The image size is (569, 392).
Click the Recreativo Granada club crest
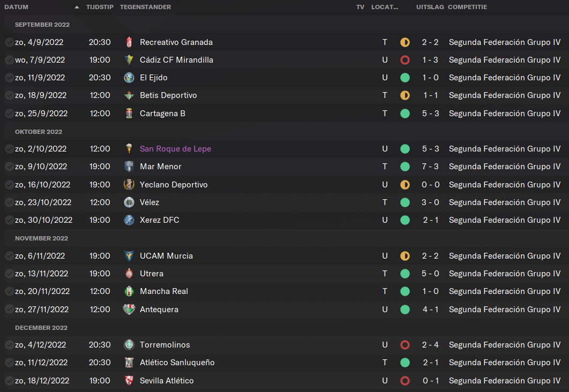click(x=129, y=42)
